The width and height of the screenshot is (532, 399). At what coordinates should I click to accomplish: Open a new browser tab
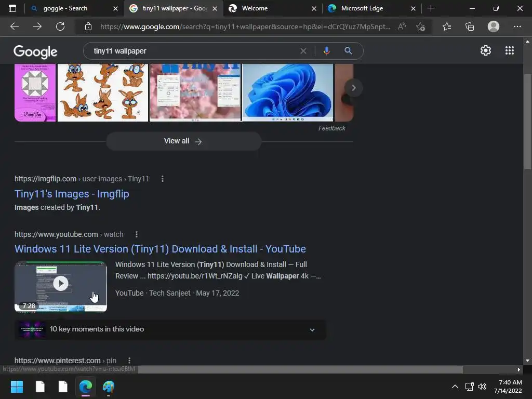coord(431,8)
